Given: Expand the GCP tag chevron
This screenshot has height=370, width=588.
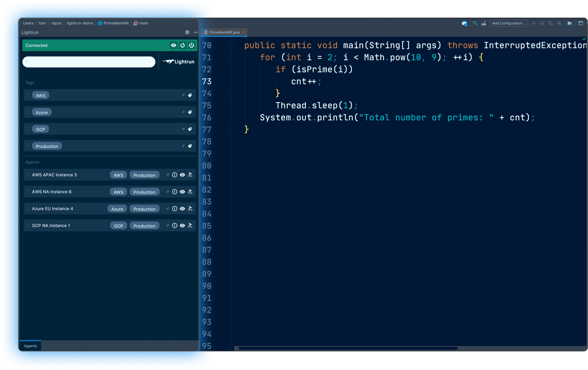Looking at the screenshot, I should (28, 129).
